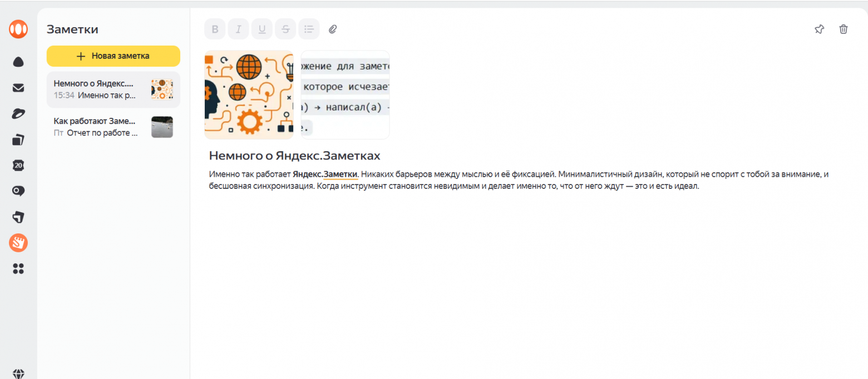This screenshot has height=379, width=868.
Task: Open the Mail envelope icon in the sidebar
Action: tap(18, 88)
